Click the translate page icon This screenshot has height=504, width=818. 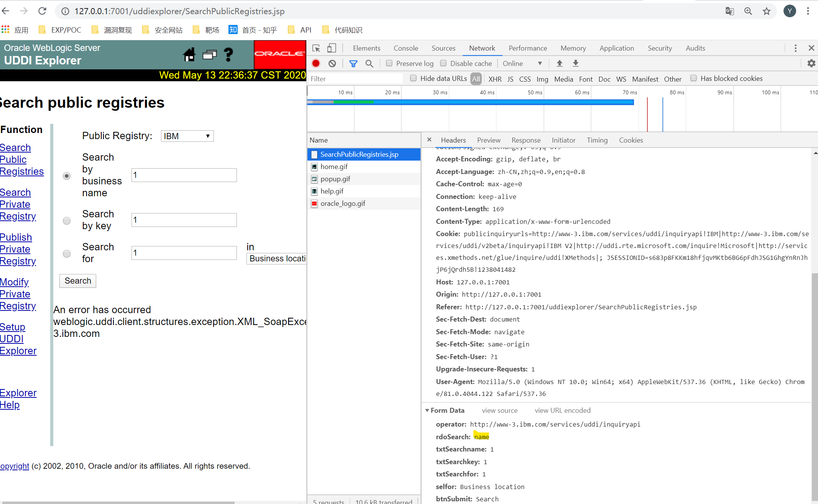click(729, 11)
